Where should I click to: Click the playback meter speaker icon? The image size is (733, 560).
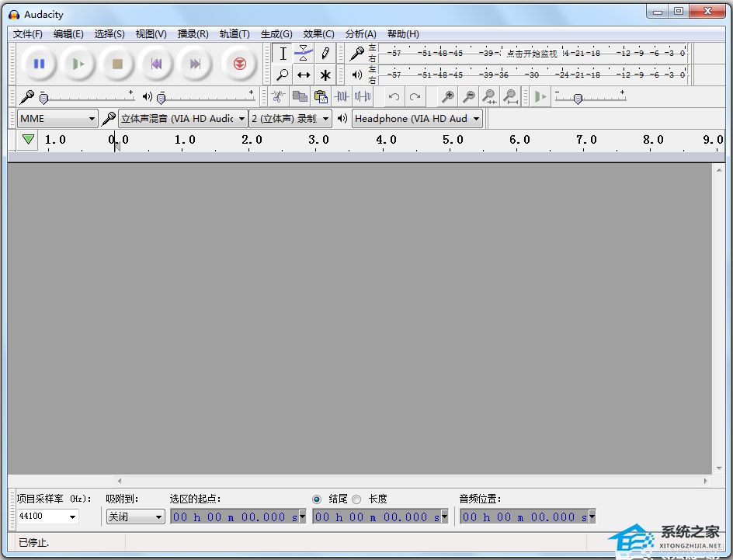coord(357,75)
